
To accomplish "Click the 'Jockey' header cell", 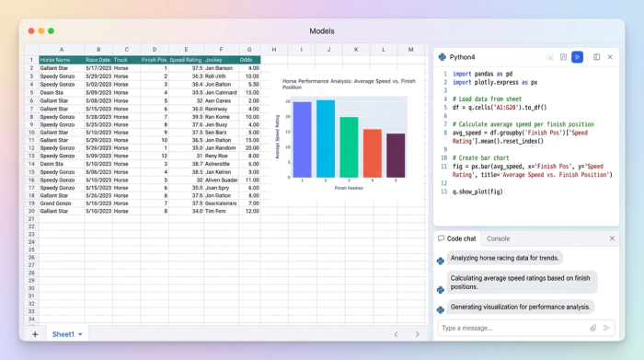I will 221,60.
